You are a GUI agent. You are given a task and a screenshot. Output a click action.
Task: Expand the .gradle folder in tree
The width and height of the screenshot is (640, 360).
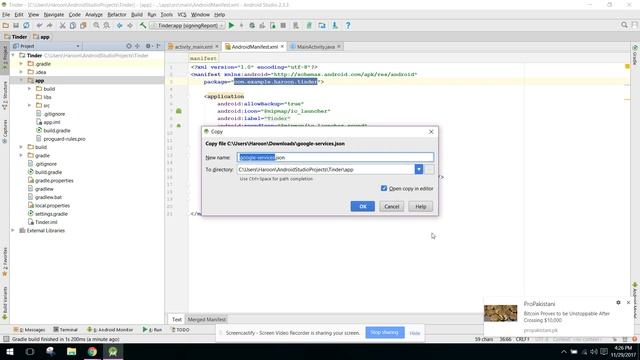tap(21, 64)
